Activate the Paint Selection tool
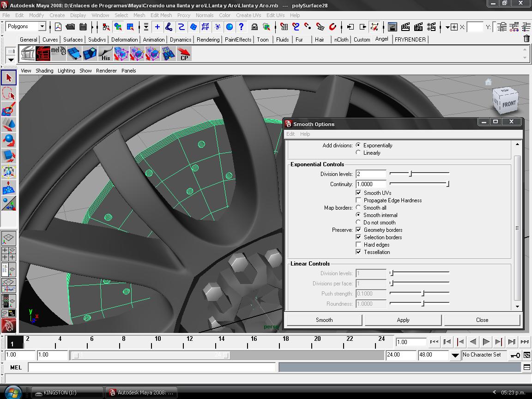 (9, 109)
